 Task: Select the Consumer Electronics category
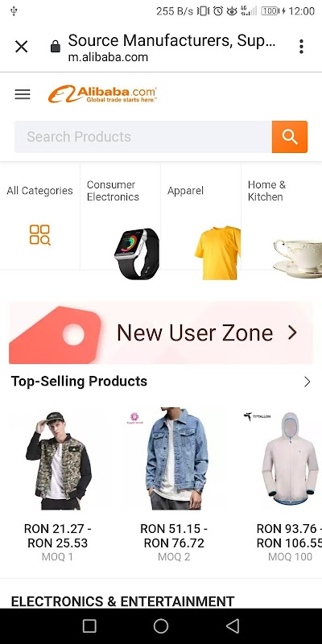pos(120,216)
